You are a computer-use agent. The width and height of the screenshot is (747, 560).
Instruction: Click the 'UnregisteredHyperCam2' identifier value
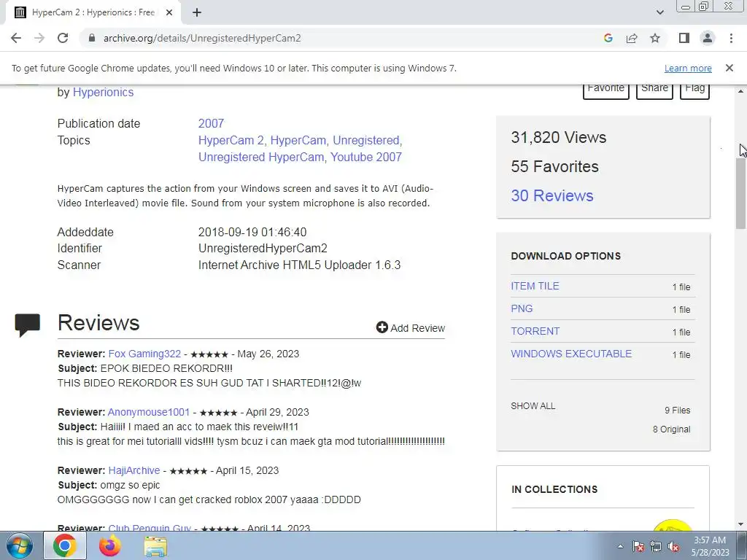click(263, 249)
